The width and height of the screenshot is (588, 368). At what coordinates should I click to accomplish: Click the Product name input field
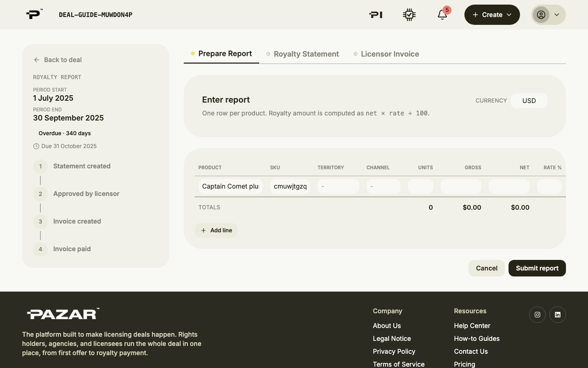[231, 186]
